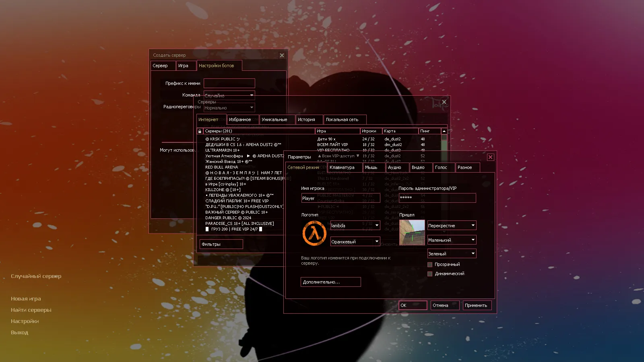Enable the Прозрачный crosshair checkbox
This screenshot has width=644, height=362.
[430, 265]
